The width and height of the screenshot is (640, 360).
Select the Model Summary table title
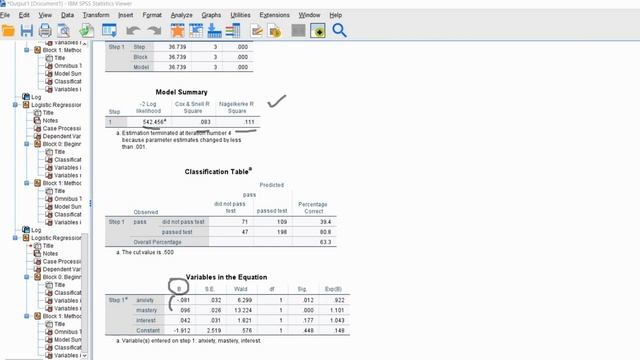click(x=181, y=92)
